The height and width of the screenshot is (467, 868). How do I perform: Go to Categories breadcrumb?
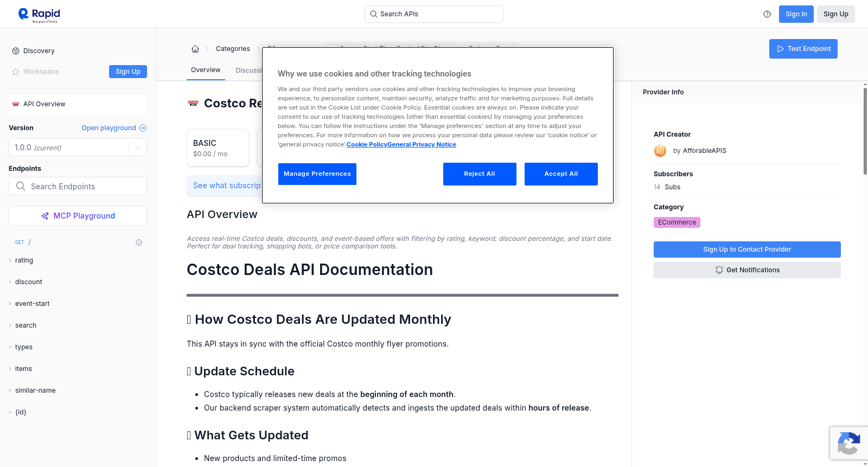(x=233, y=49)
